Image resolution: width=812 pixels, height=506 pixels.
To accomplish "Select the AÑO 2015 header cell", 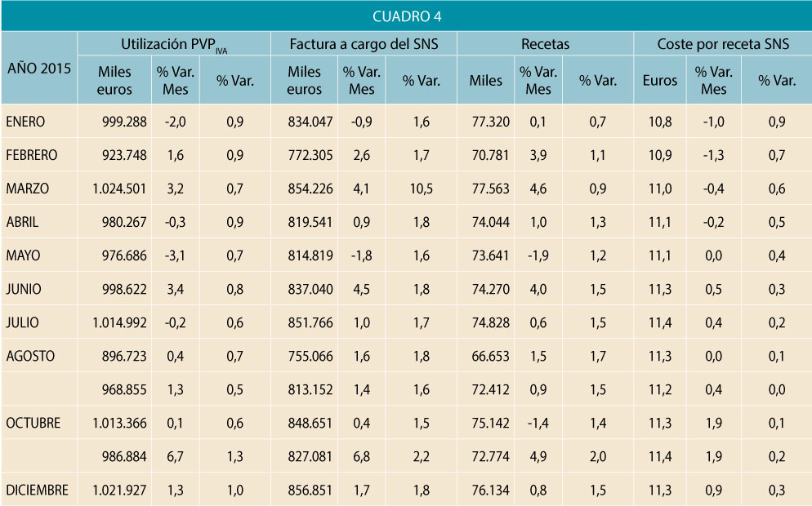I will pos(39,68).
